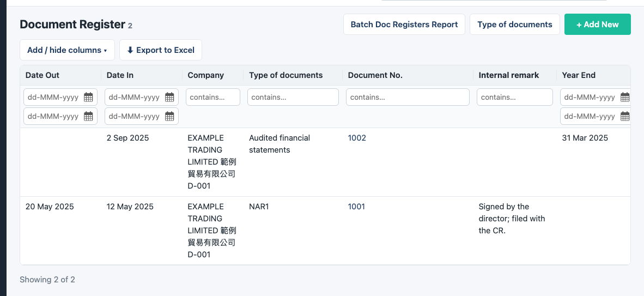Select company cell in document 1001 row
The height and width of the screenshot is (296, 644).
coord(212,231)
